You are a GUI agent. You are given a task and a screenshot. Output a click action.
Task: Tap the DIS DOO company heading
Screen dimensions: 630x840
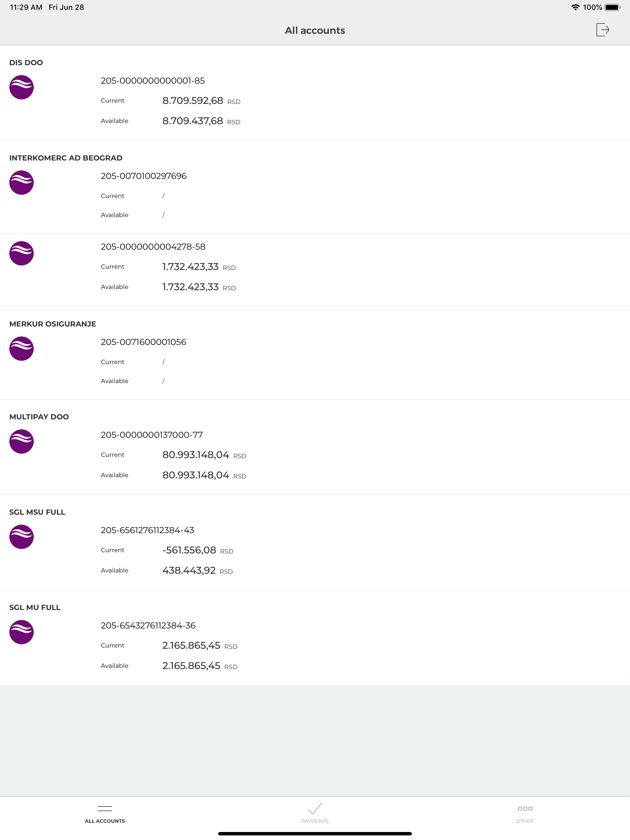point(26,63)
